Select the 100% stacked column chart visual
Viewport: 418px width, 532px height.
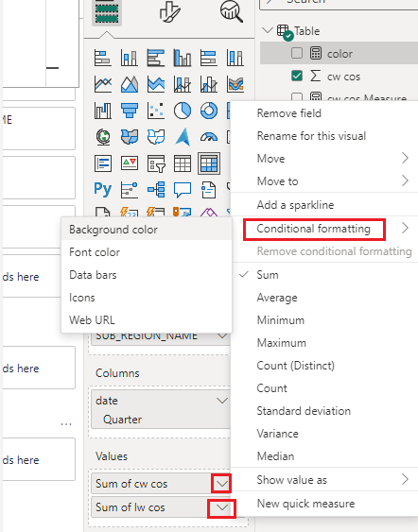[235, 58]
